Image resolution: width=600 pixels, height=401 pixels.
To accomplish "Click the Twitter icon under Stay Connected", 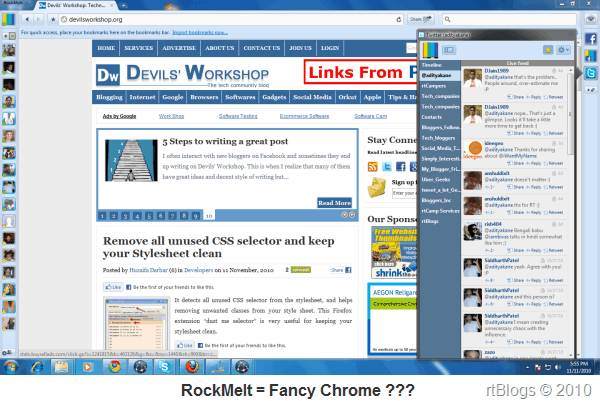I will click(x=387, y=166).
